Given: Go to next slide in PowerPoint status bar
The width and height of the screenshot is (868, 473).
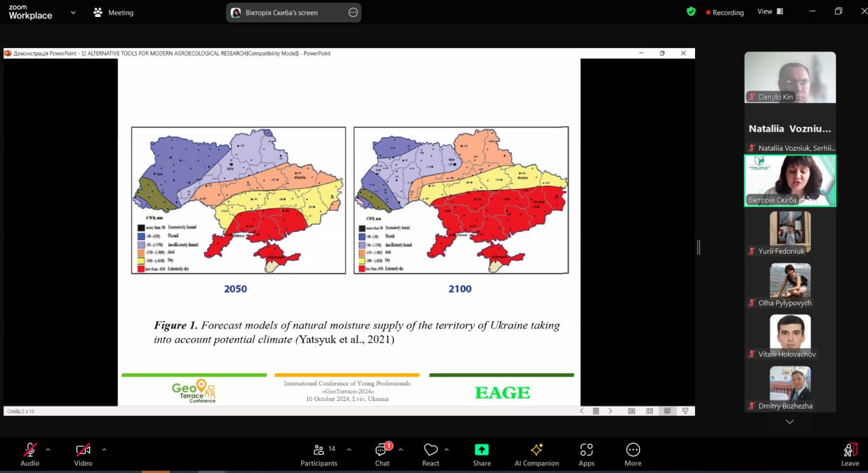Looking at the screenshot, I should pyautogui.click(x=610, y=411).
